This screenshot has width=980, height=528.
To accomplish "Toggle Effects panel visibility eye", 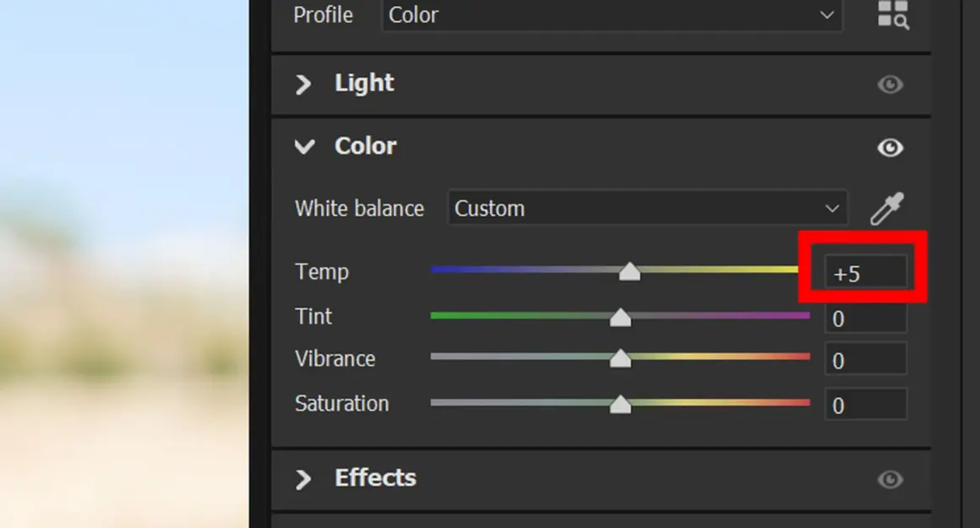I will pos(890,479).
